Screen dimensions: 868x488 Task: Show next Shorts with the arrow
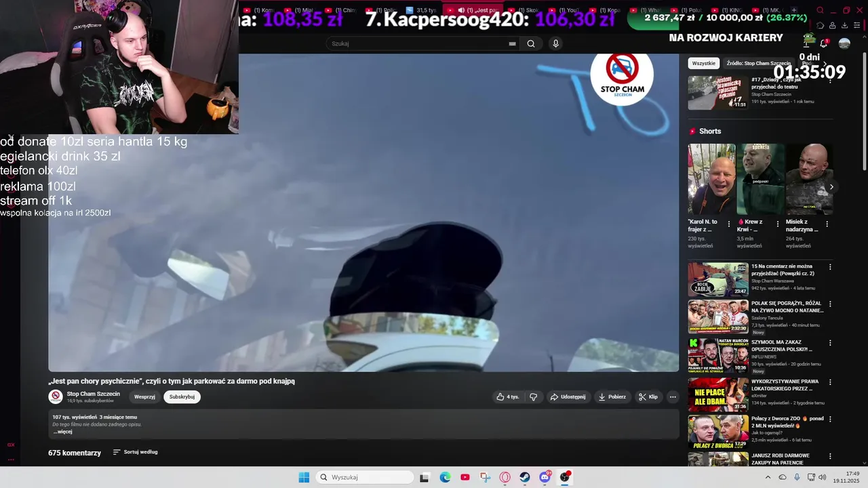coord(831,187)
